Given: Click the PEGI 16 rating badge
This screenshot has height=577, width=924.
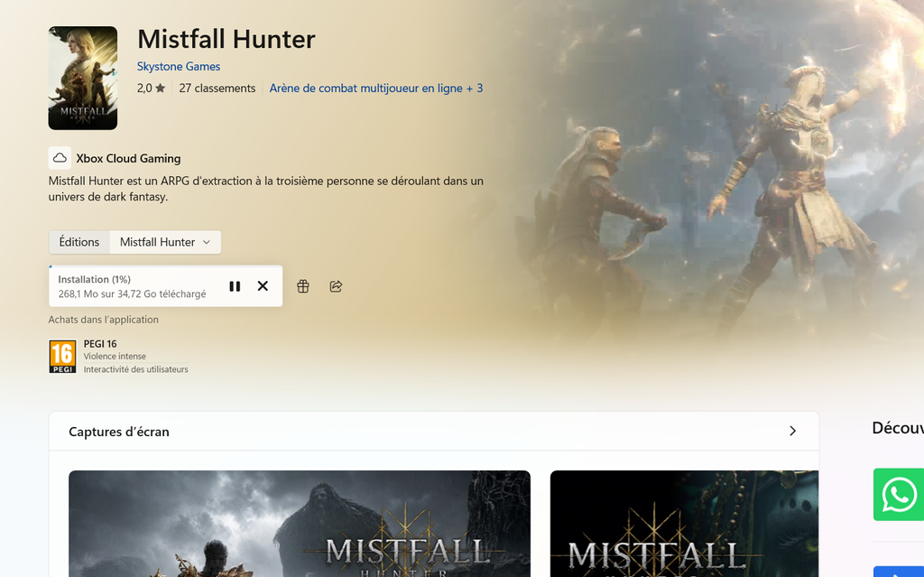Looking at the screenshot, I should (x=62, y=357).
